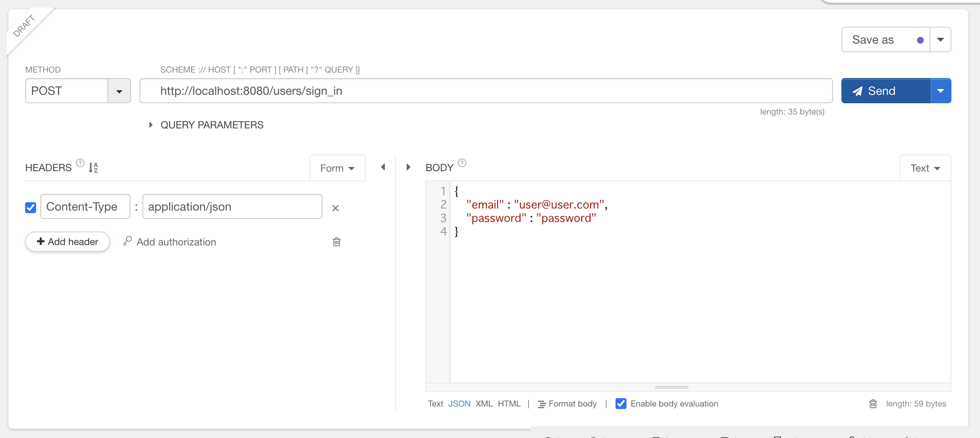
Task: Switch body syntax to HTML
Action: pos(509,404)
